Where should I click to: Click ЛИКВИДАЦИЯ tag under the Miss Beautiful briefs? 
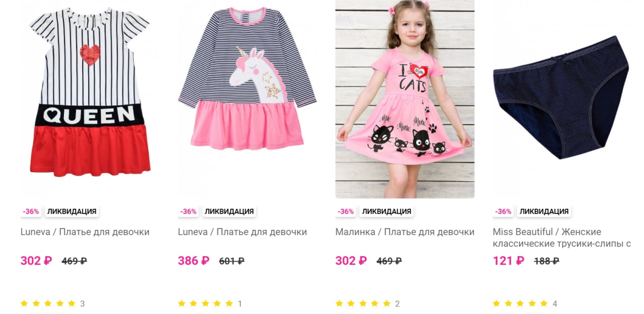point(544,211)
